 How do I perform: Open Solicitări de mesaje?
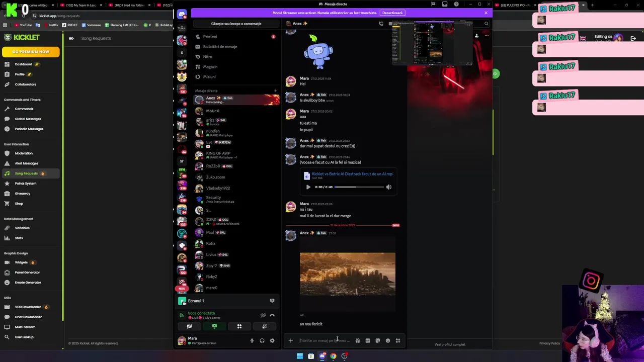(x=235, y=47)
